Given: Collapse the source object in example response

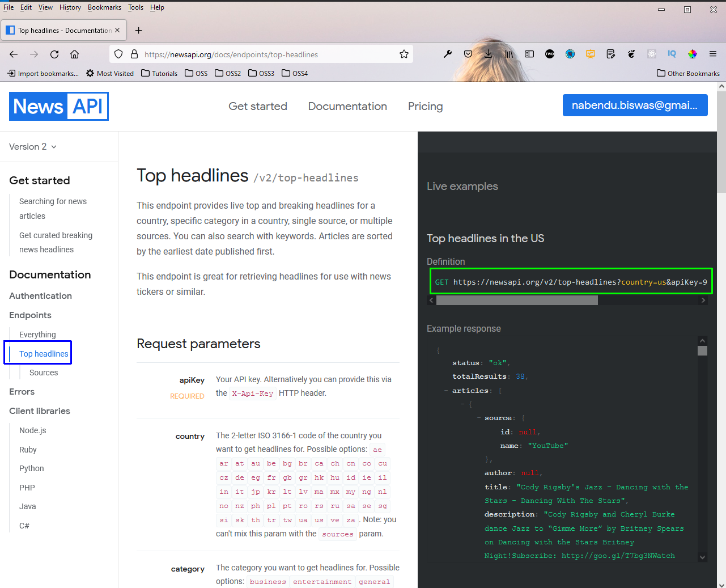Looking at the screenshot, I should (479, 418).
